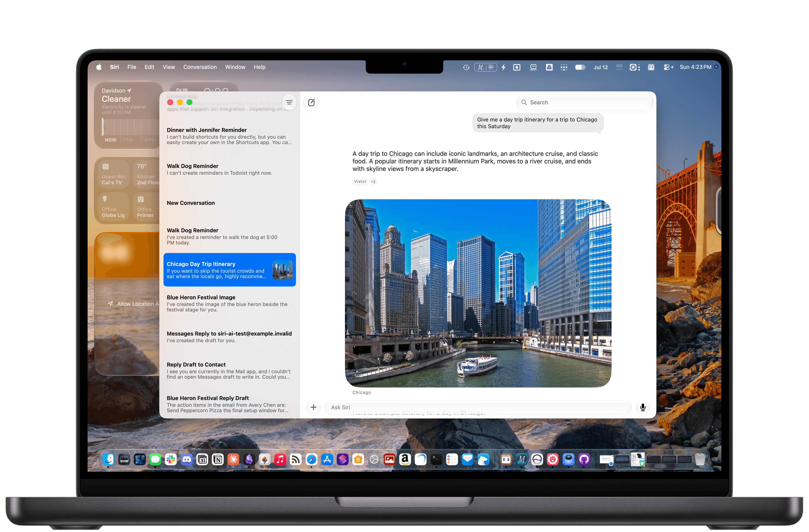The image size is (809, 532).
Task: Click the Ask Siri input field
Action: (478, 407)
